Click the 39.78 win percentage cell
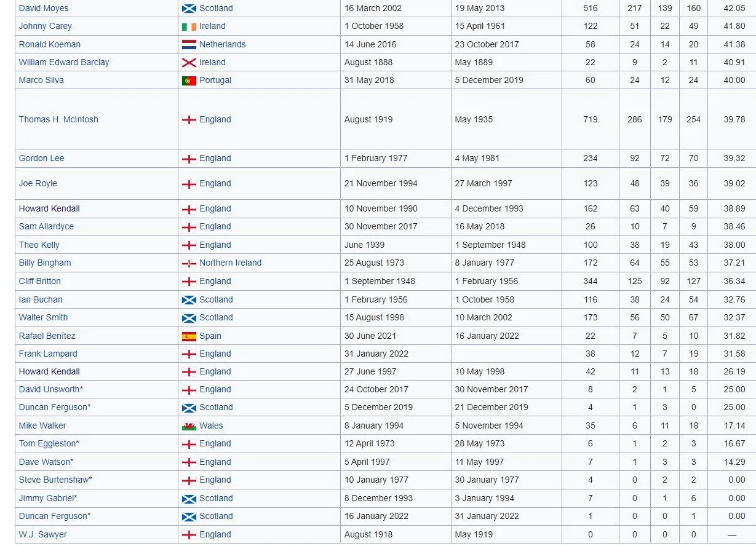 pyautogui.click(x=734, y=120)
